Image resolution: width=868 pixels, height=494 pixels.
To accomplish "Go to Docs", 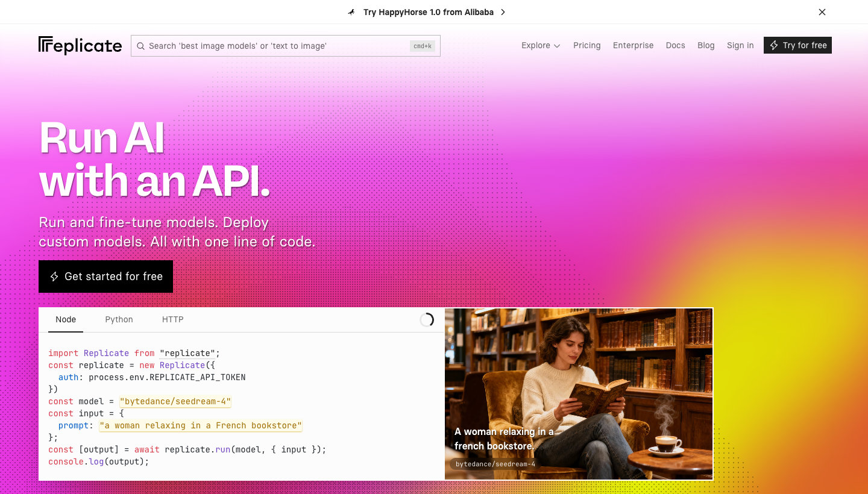I will (675, 45).
